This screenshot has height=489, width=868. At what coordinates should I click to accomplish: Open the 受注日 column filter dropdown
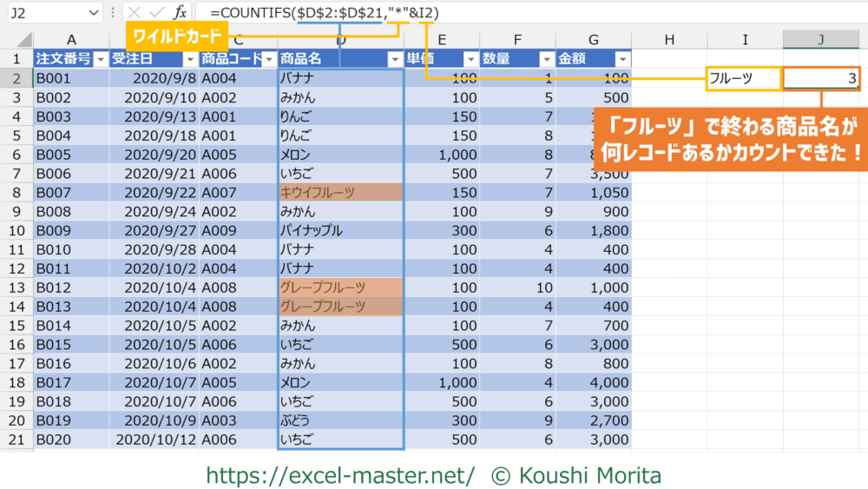point(190,59)
